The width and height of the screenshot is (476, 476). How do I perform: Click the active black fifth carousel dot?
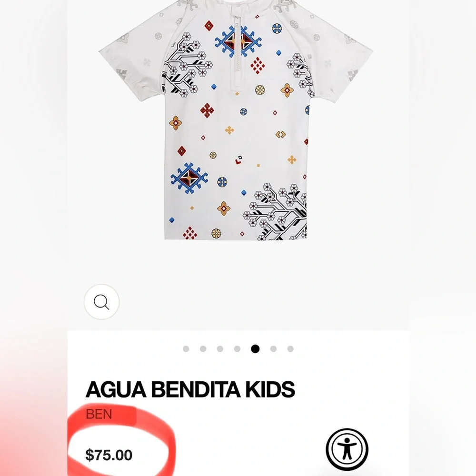point(255,349)
